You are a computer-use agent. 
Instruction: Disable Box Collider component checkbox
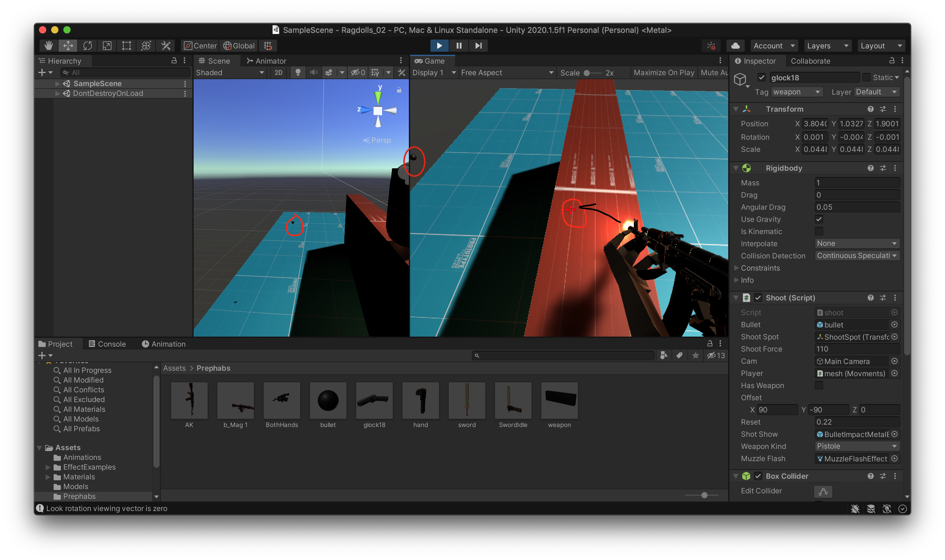tap(758, 476)
